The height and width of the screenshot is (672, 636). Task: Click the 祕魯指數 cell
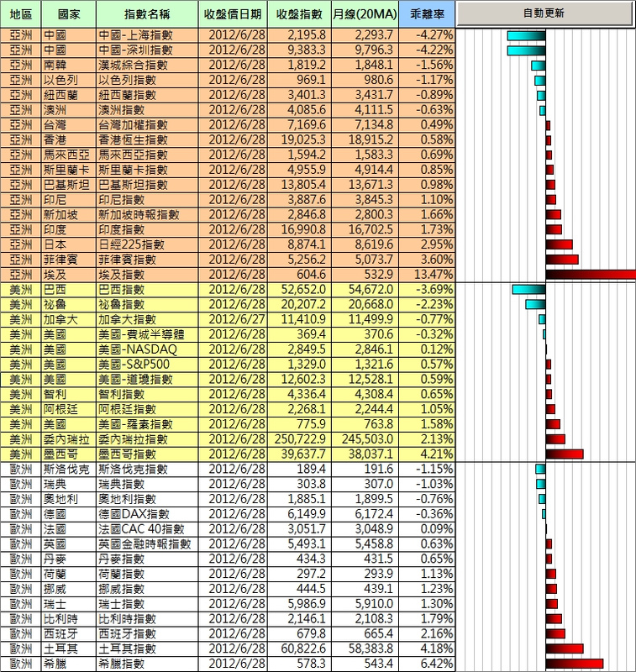click(147, 305)
